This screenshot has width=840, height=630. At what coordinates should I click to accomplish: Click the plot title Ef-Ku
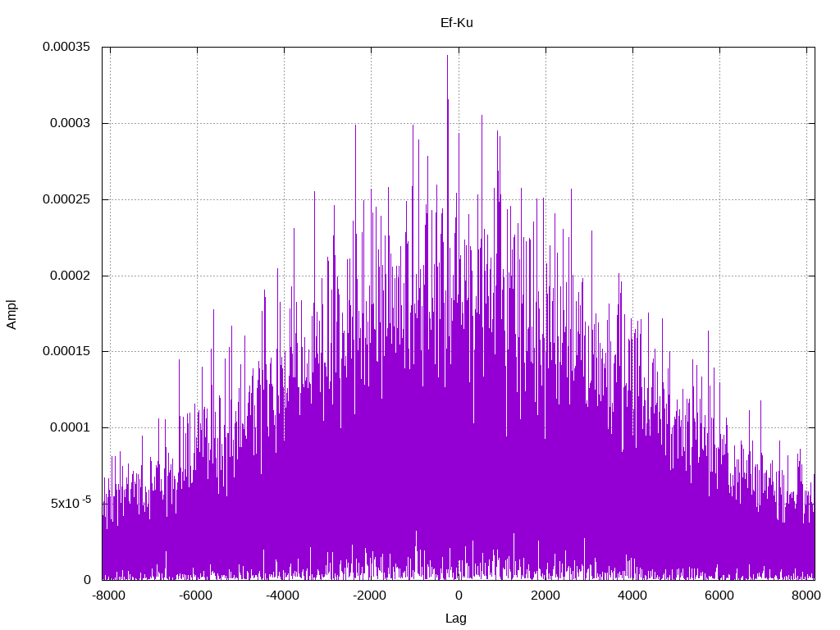click(x=456, y=23)
